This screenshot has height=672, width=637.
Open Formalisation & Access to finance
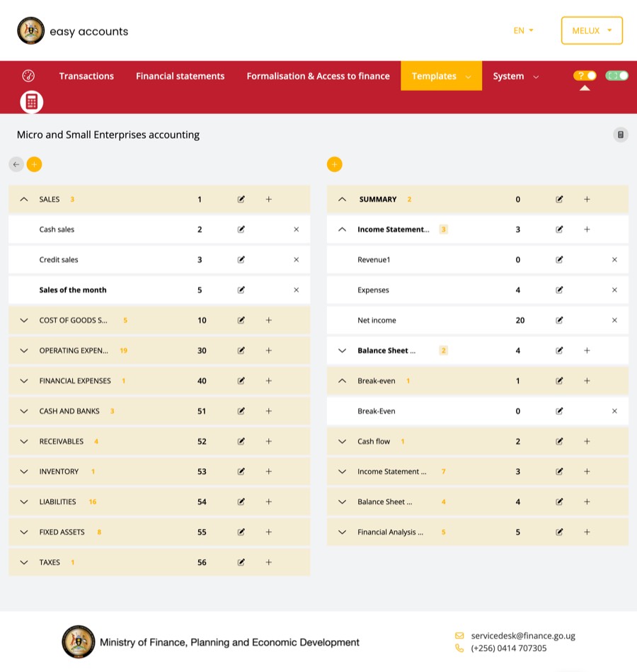point(318,76)
